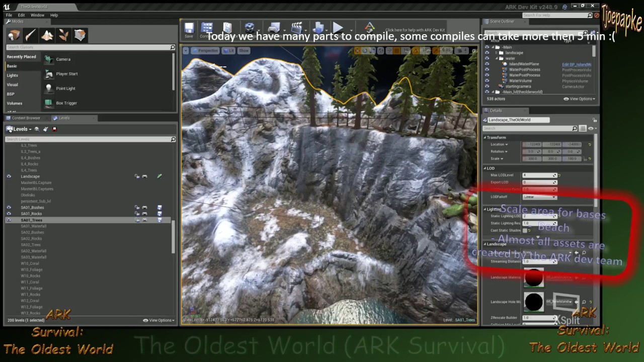Screen dimensions: 644x362
Task: Click the Landscape Material thumbnail sphere
Action: pyautogui.click(x=534, y=278)
